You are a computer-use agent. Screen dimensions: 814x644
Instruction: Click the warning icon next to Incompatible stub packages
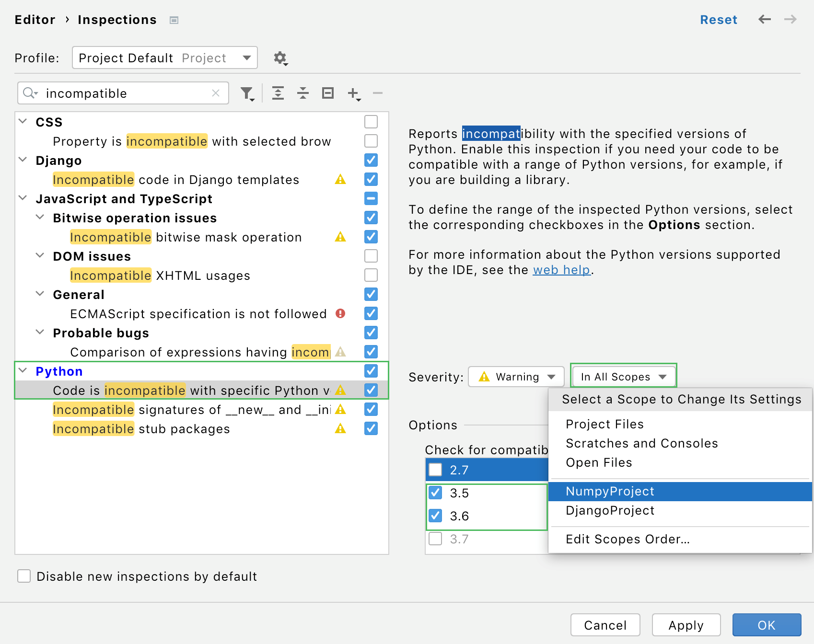coord(340,429)
